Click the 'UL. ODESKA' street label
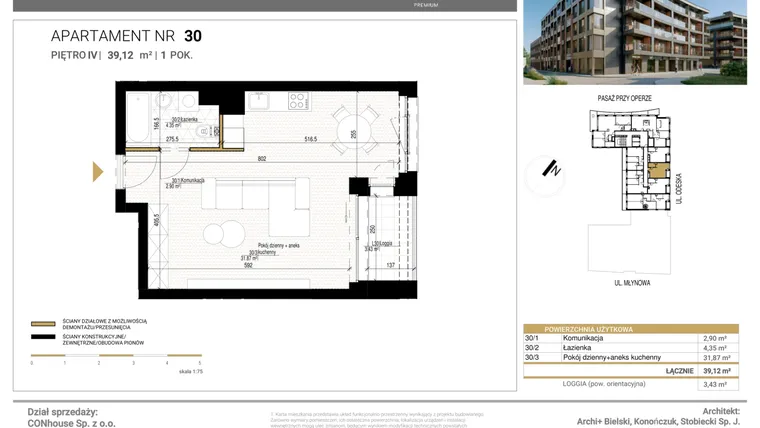760x428 pixels. pos(679,189)
